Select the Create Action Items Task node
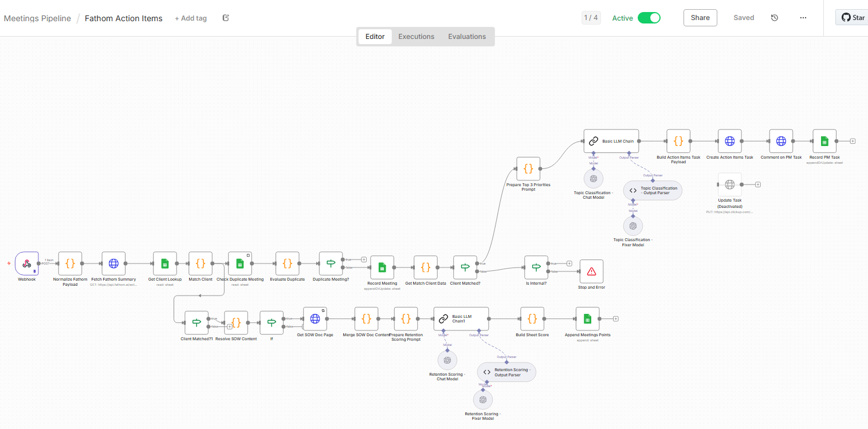 [730, 141]
